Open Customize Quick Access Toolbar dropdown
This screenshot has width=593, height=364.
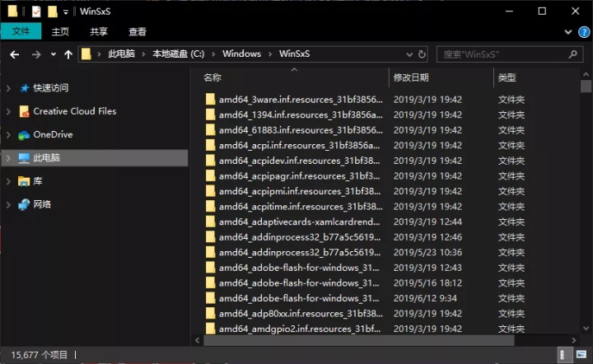pos(66,12)
